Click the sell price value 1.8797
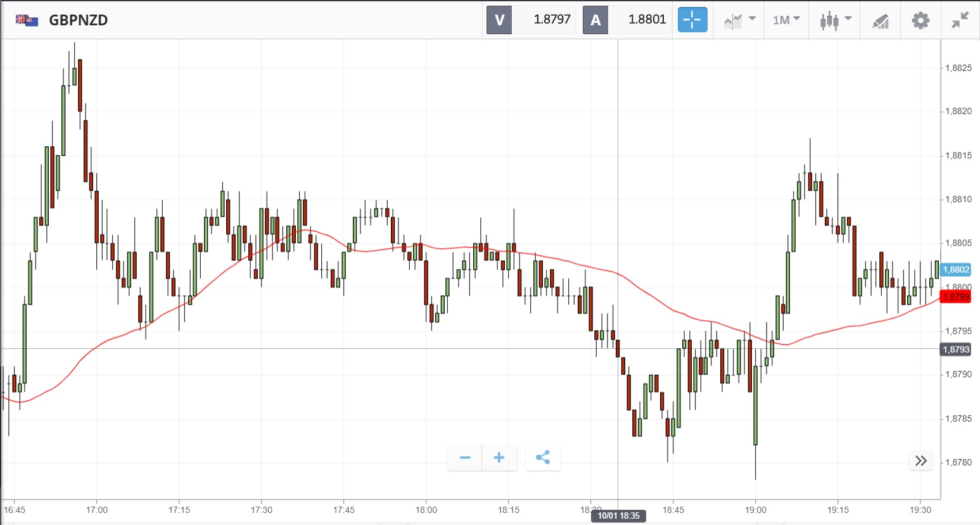980x525 pixels. 552,20
